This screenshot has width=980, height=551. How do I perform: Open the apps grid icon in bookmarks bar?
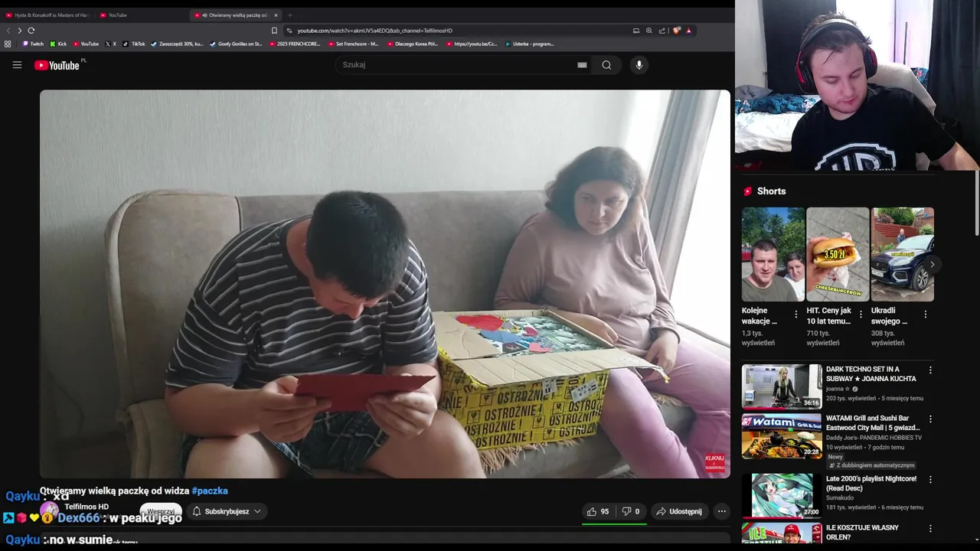click(8, 44)
